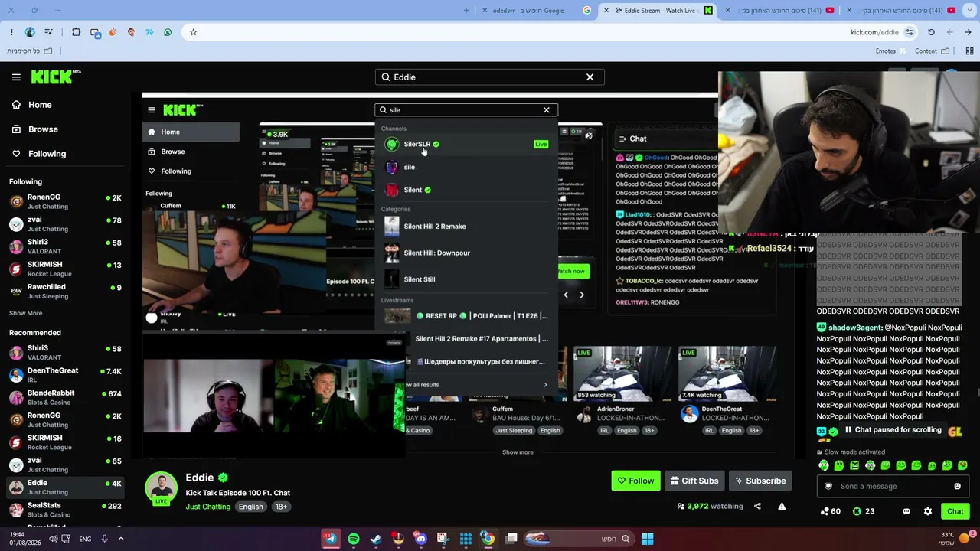Open the media control icon in Chrome toolbar

[48, 32]
